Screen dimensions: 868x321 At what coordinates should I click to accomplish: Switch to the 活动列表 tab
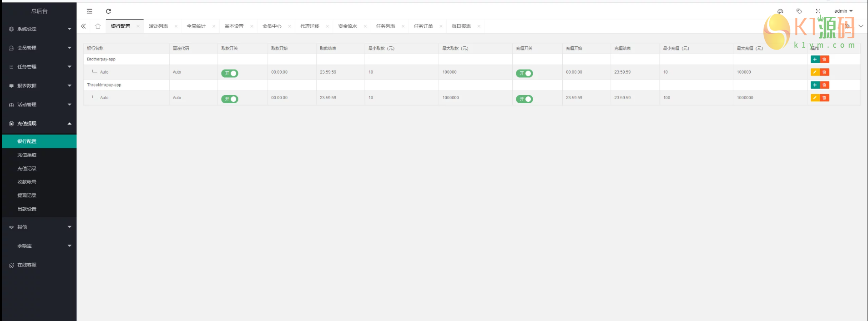(x=158, y=26)
